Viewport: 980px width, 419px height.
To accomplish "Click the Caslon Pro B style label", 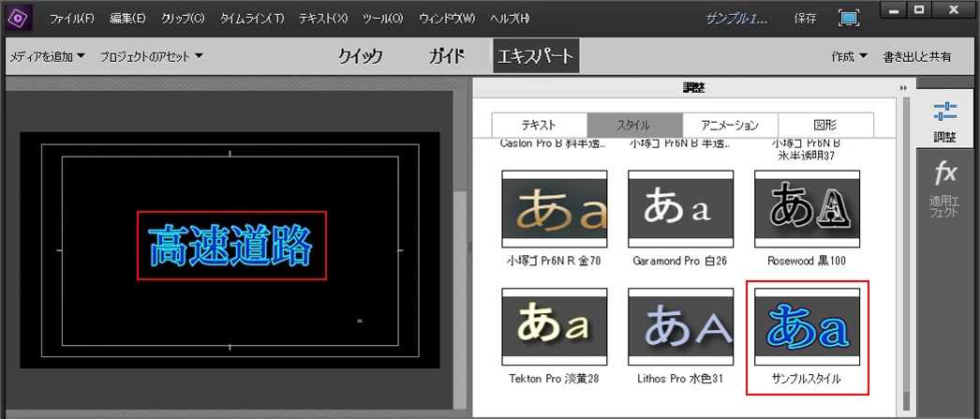I will (x=554, y=143).
